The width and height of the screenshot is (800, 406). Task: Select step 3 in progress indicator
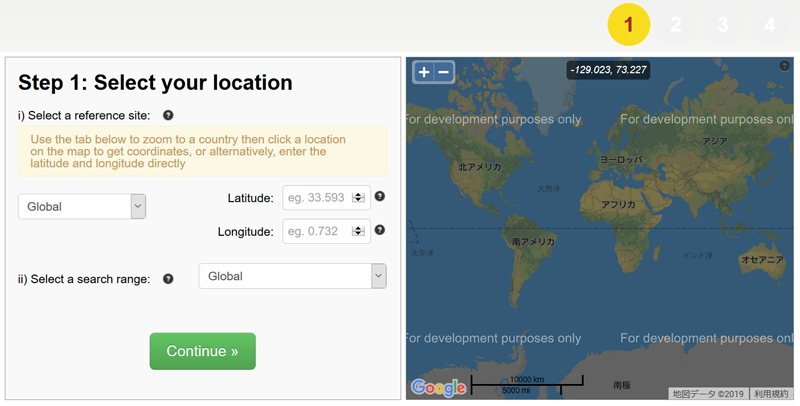(x=723, y=25)
